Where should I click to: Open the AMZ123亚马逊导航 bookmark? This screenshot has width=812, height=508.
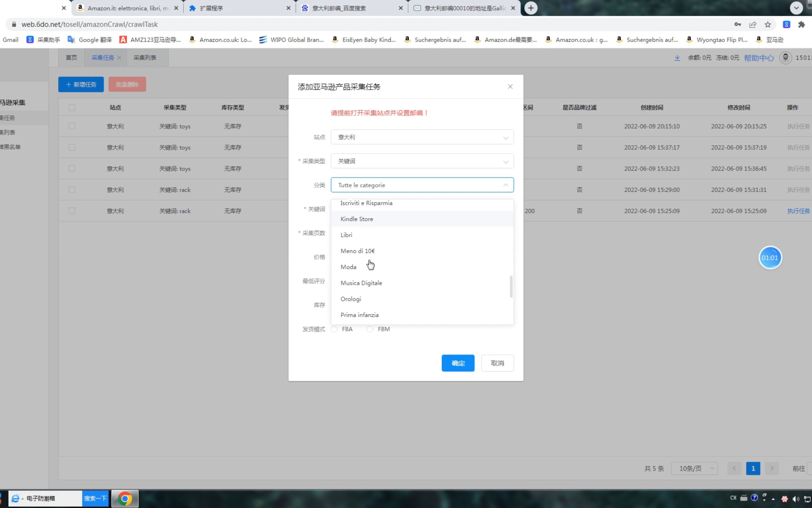click(x=150, y=40)
